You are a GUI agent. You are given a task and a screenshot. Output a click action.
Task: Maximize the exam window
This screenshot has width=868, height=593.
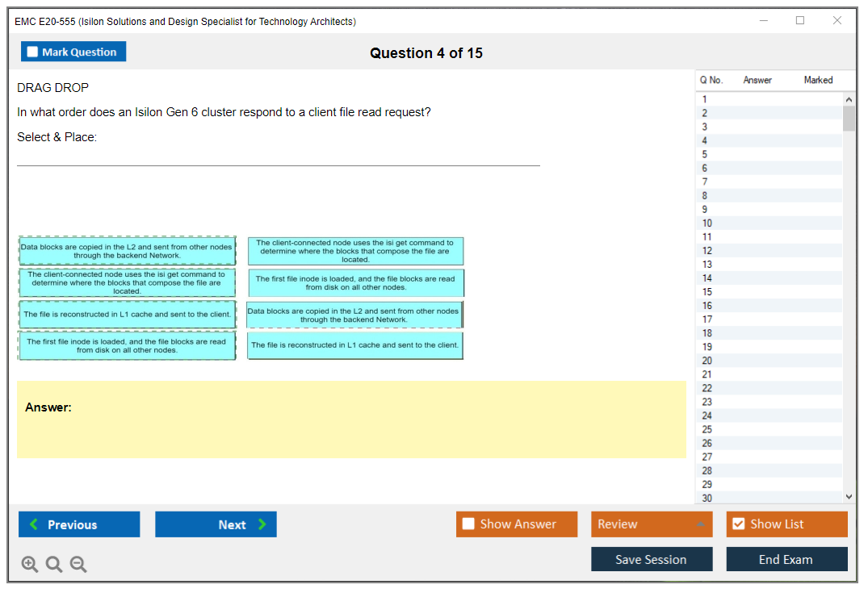coord(800,21)
